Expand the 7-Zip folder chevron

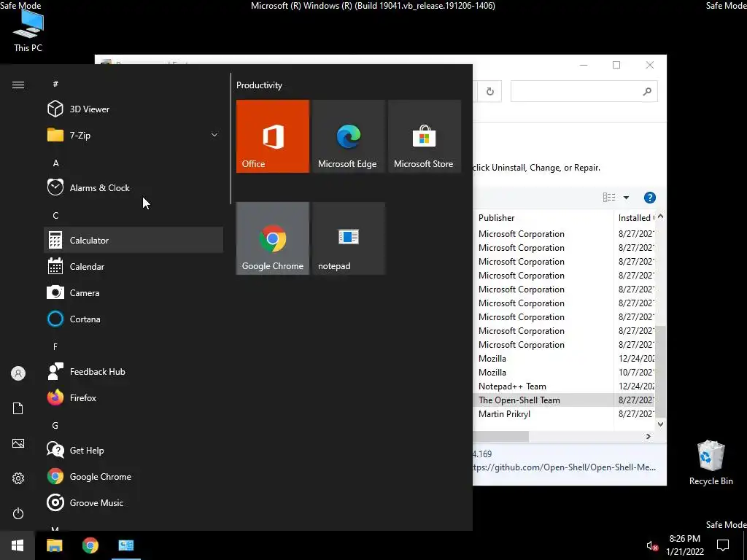coord(214,135)
